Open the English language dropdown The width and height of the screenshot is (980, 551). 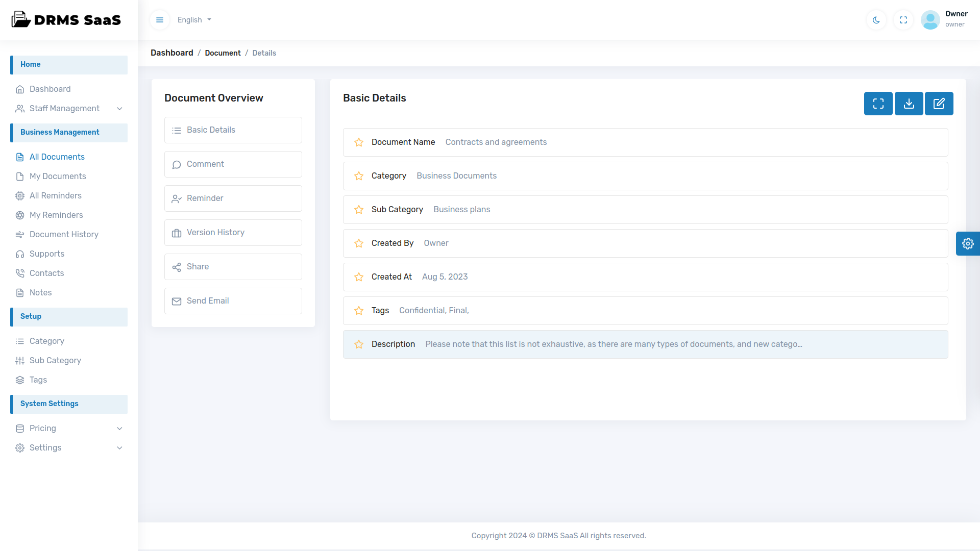point(194,20)
